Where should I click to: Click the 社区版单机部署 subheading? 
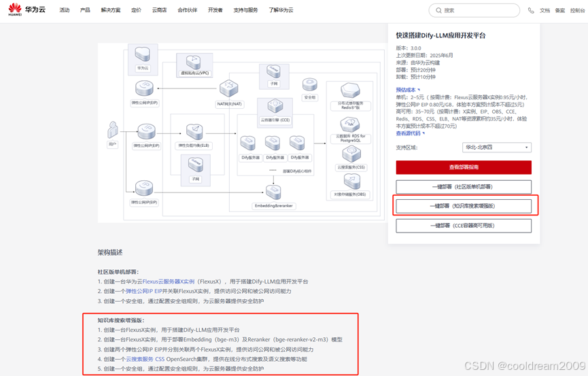tap(118, 272)
